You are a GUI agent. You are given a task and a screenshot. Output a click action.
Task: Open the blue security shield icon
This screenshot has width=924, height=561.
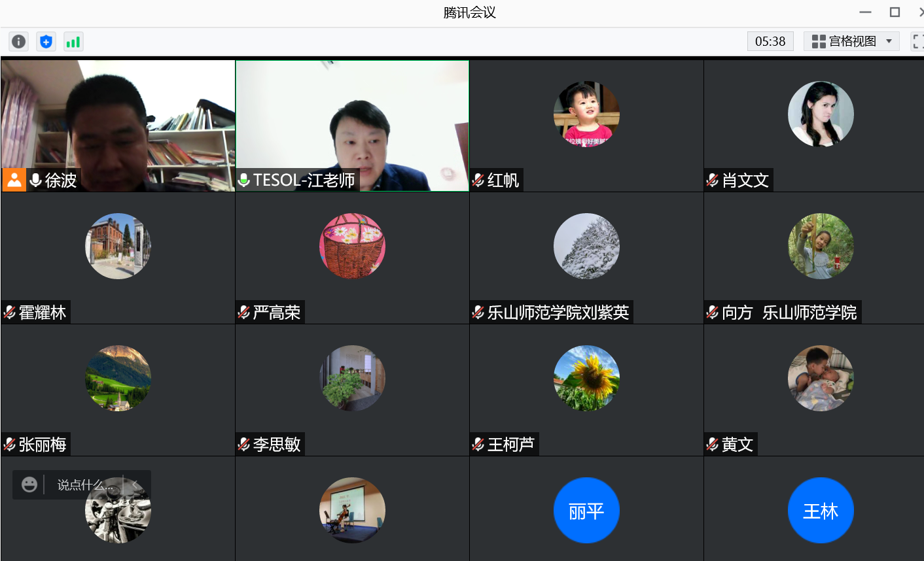click(x=46, y=42)
